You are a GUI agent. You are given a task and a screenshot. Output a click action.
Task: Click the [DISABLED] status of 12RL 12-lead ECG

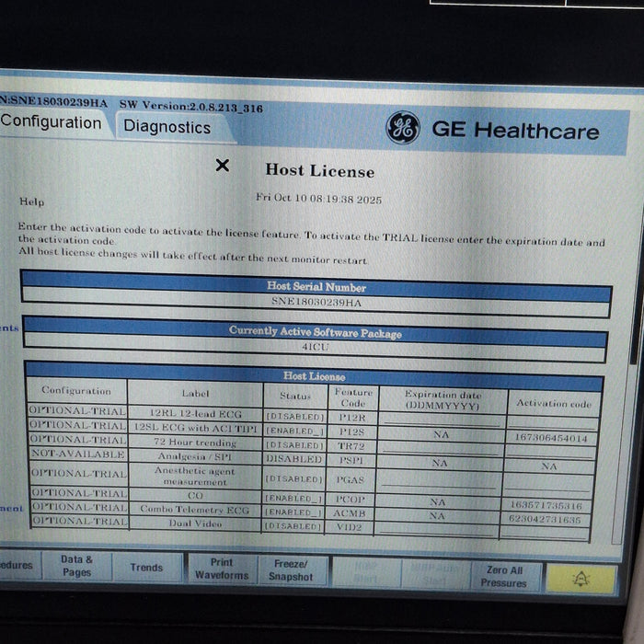click(295, 416)
